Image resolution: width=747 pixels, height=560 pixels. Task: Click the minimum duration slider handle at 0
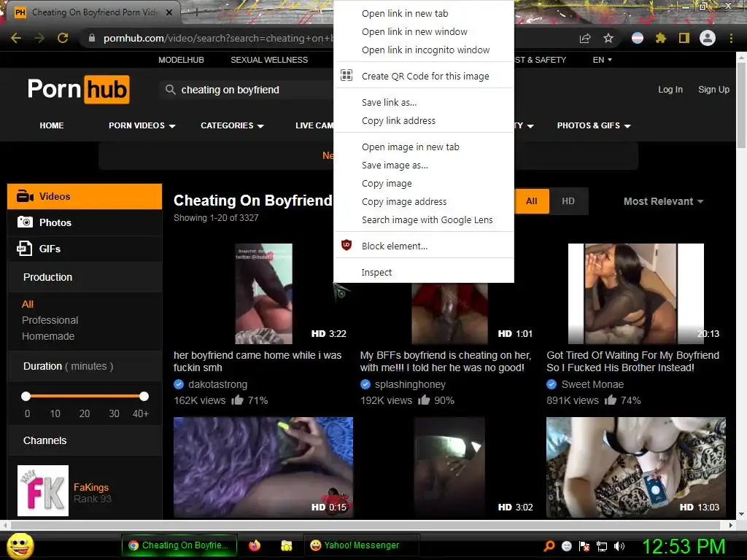26,396
